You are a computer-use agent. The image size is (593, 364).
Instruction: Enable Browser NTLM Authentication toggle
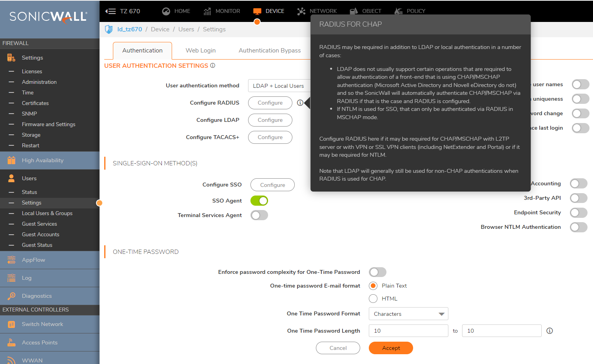[578, 227]
